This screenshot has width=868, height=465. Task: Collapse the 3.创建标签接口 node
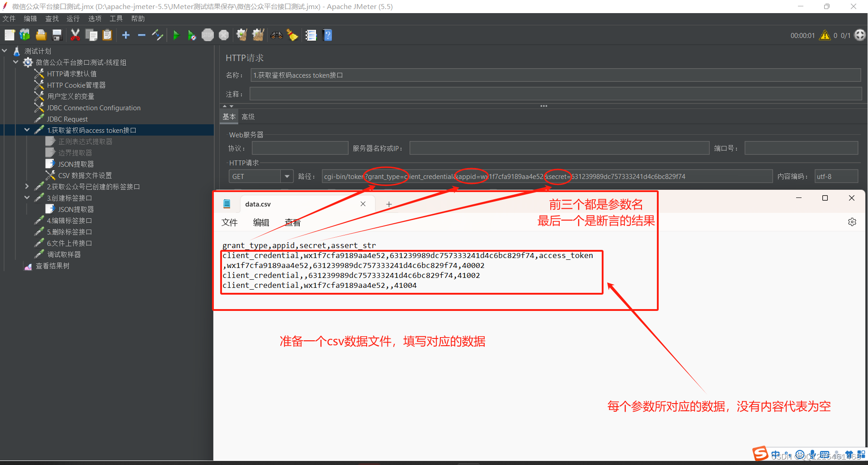[27, 198]
